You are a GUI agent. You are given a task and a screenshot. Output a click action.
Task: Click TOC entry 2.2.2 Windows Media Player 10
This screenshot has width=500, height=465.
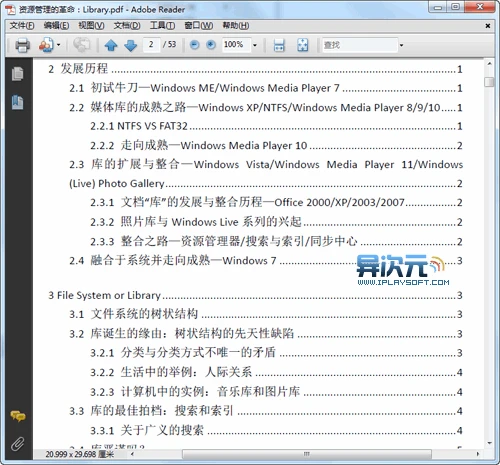coord(276,145)
